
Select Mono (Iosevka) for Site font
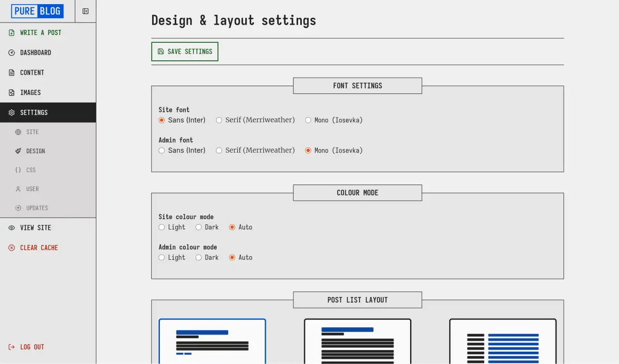coord(308,120)
